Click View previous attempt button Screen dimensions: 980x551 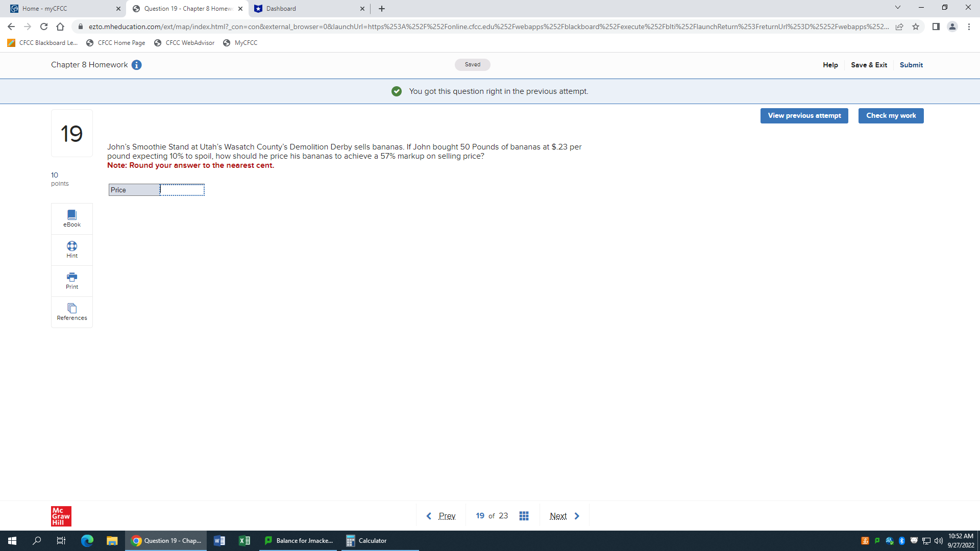click(x=804, y=116)
